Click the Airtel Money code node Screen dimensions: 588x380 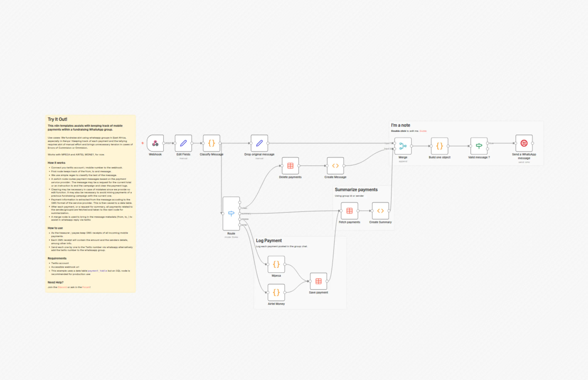[x=276, y=292]
